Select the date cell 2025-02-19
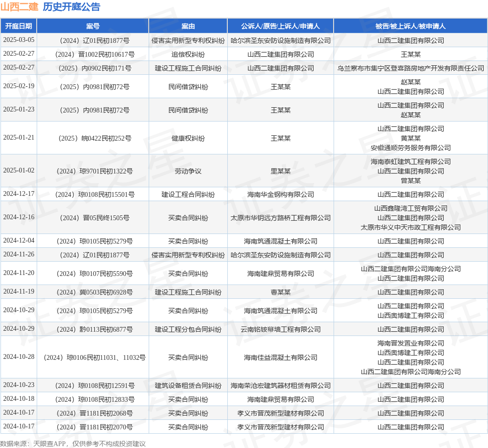The height and width of the screenshot is (448, 488). click(19, 86)
